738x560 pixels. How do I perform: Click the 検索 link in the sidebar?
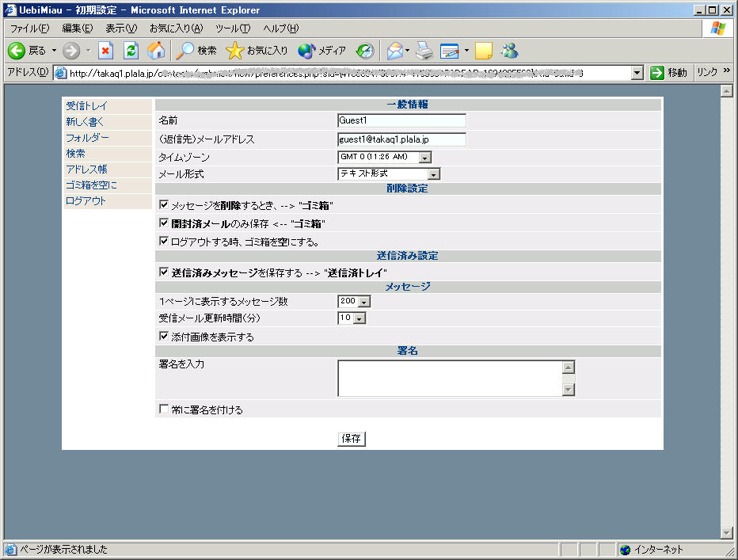pos(76,154)
